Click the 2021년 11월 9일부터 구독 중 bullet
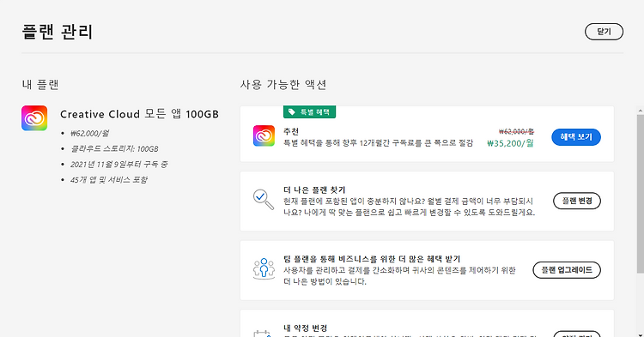Viewport: 644px width, 337px height. click(118, 165)
